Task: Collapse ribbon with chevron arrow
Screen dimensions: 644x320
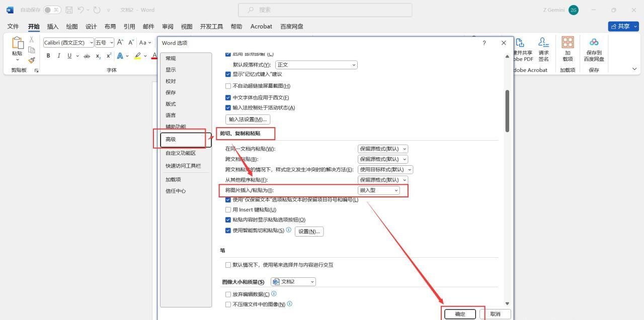Action: (x=634, y=69)
